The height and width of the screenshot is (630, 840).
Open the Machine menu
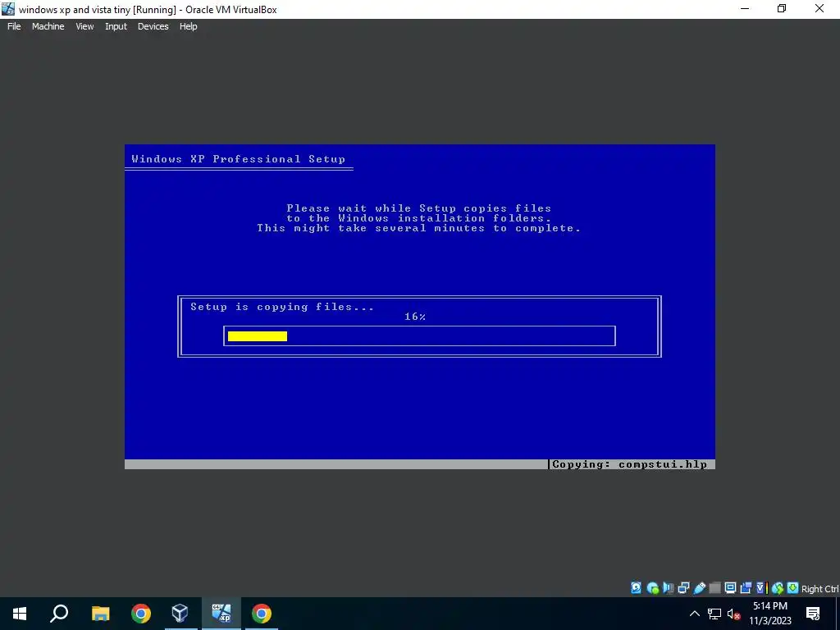point(48,26)
